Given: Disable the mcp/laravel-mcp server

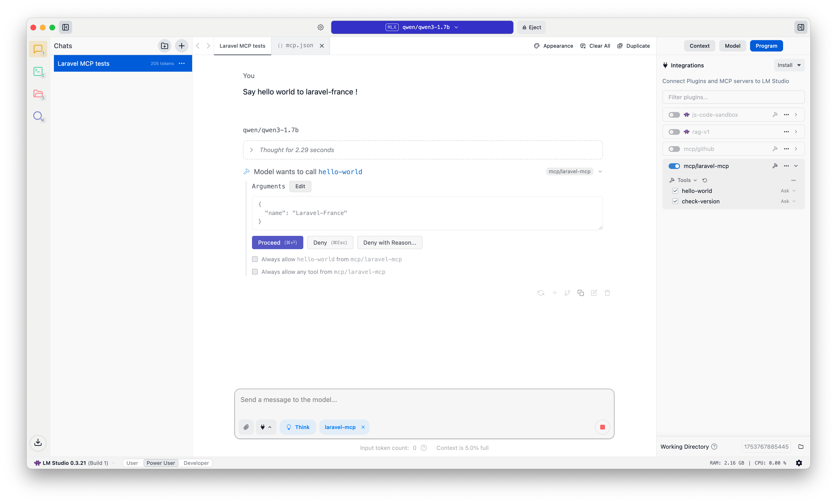Looking at the screenshot, I should tap(674, 166).
